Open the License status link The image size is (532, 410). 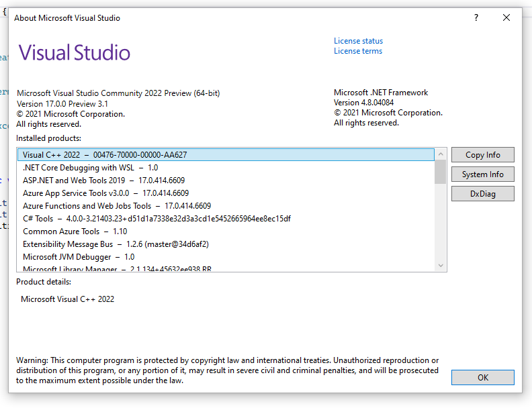coord(358,41)
